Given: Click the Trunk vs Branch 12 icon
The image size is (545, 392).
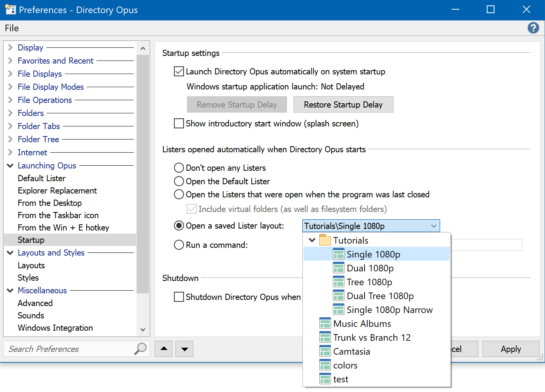Looking at the screenshot, I should click(325, 337).
